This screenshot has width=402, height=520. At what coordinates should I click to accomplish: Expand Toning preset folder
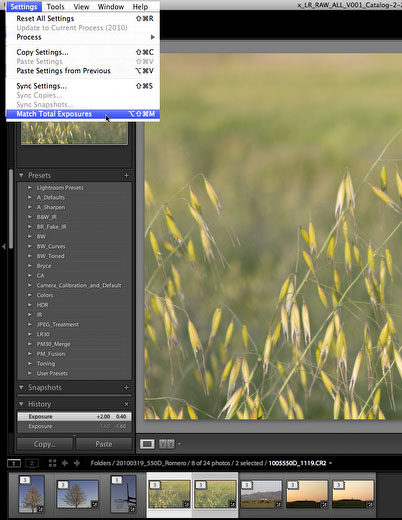[30, 364]
